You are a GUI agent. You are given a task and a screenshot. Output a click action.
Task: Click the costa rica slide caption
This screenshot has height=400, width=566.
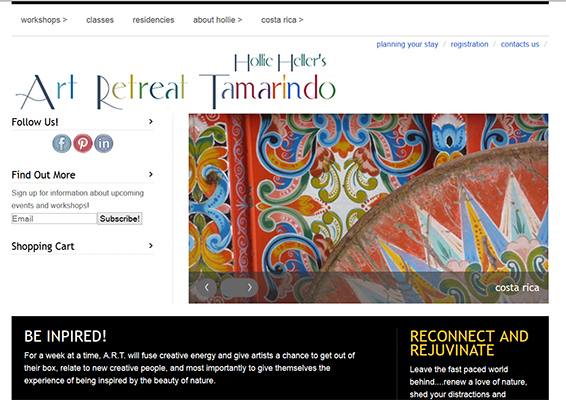[x=517, y=287]
